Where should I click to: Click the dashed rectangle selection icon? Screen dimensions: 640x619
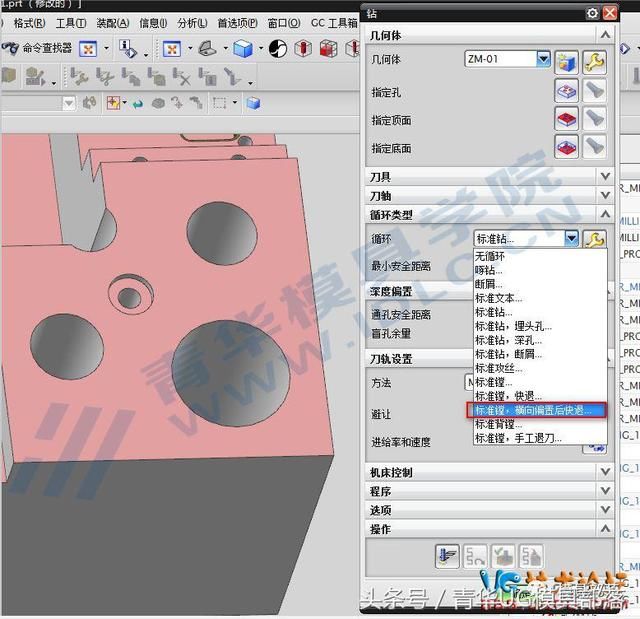pos(220,103)
